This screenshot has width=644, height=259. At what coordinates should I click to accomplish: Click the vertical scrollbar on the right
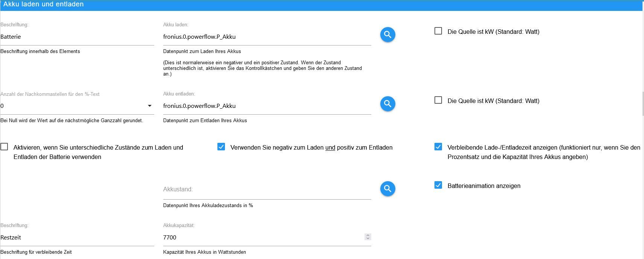(643, 103)
